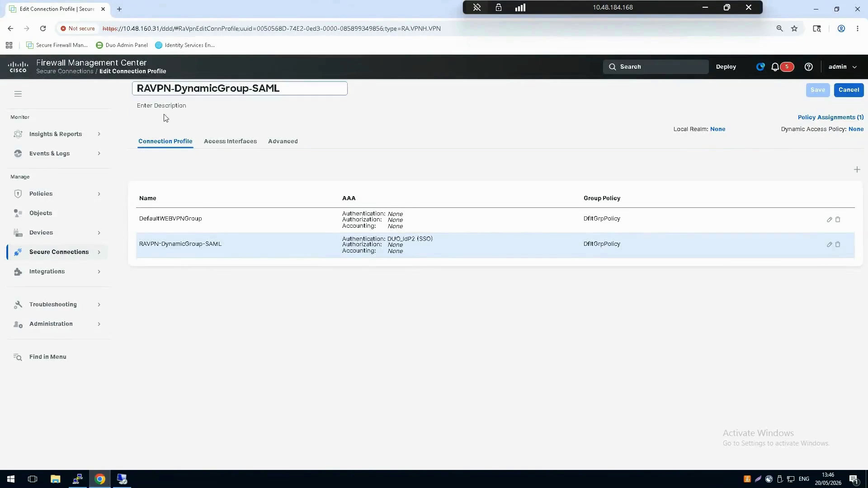Viewport: 868px width, 488px height.
Task: Select the Connection Profile tab
Action: point(165,141)
